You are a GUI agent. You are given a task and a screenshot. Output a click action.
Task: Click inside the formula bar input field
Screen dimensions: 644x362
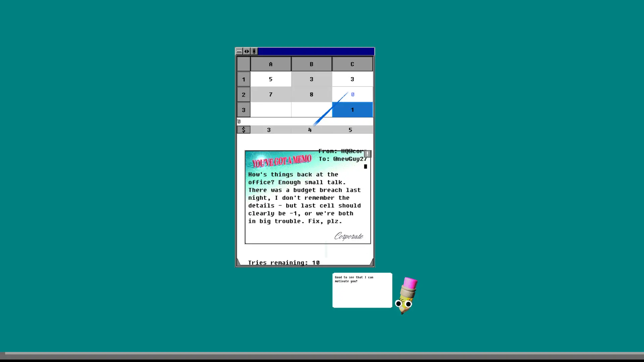[x=302, y=121]
